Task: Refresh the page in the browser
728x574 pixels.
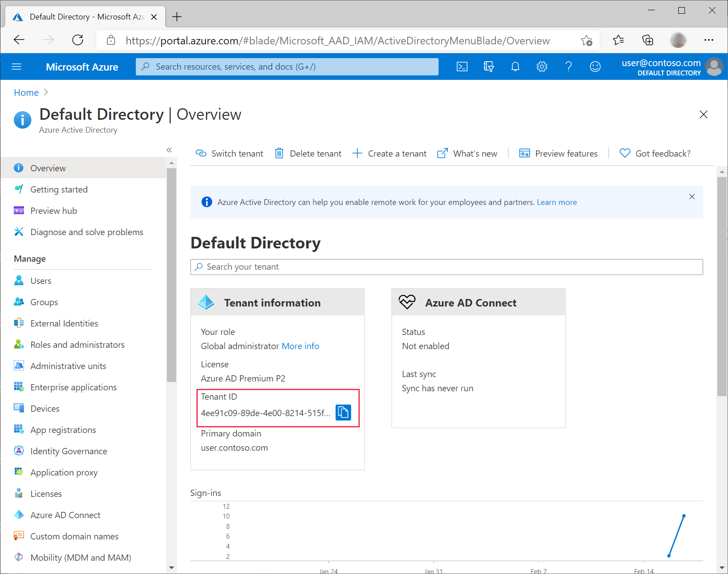Action: (x=77, y=40)
